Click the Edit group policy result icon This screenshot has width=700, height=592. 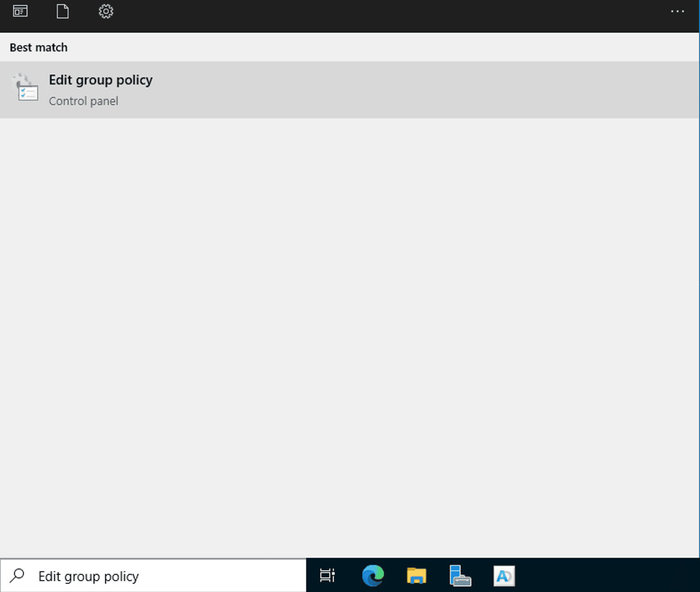pos(25,89)
